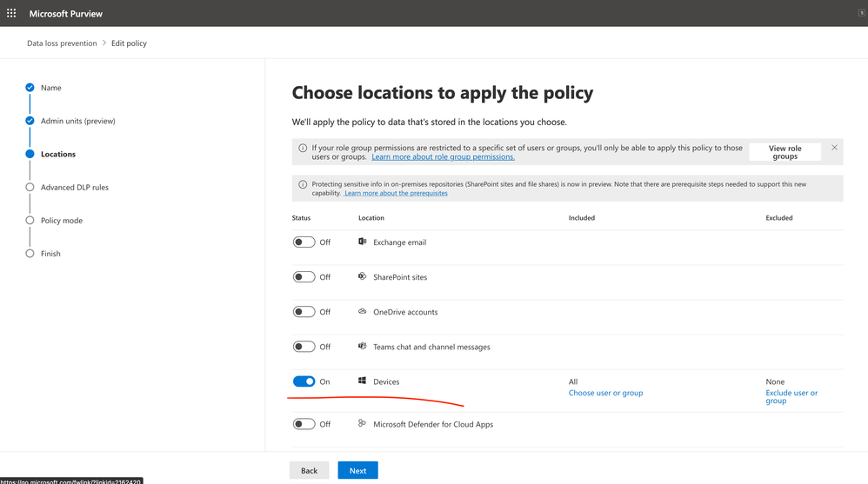Image resolution: width=868 pixels, height=484 pixels.
Task: Turn off the Devices toggle
Action: pyautogui.click(x=304, y=381)
